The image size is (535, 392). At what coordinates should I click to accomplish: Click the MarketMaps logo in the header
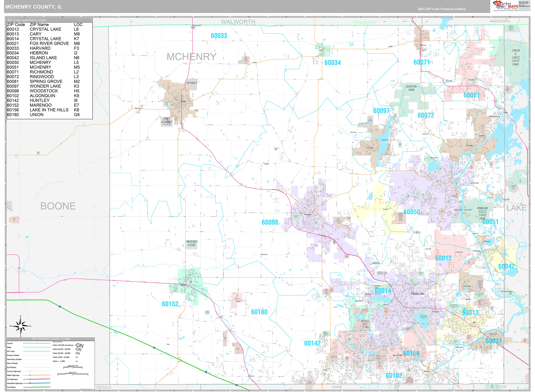(506, 6)
